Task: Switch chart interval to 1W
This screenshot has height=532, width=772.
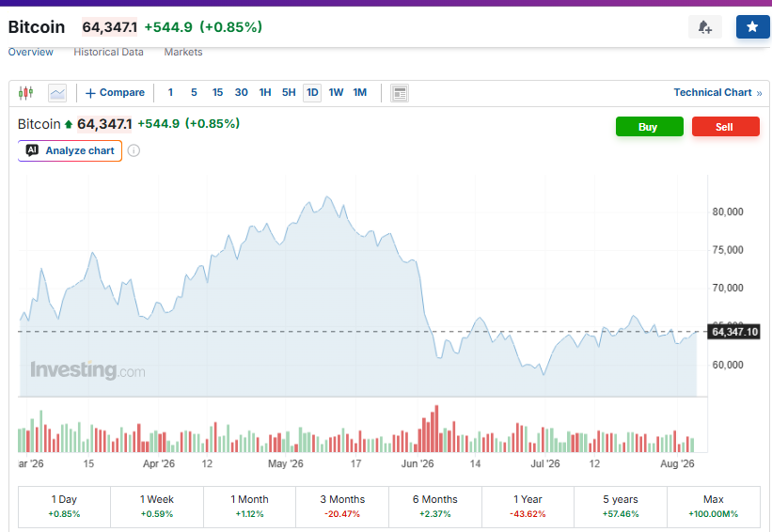Action: (336, 92)
